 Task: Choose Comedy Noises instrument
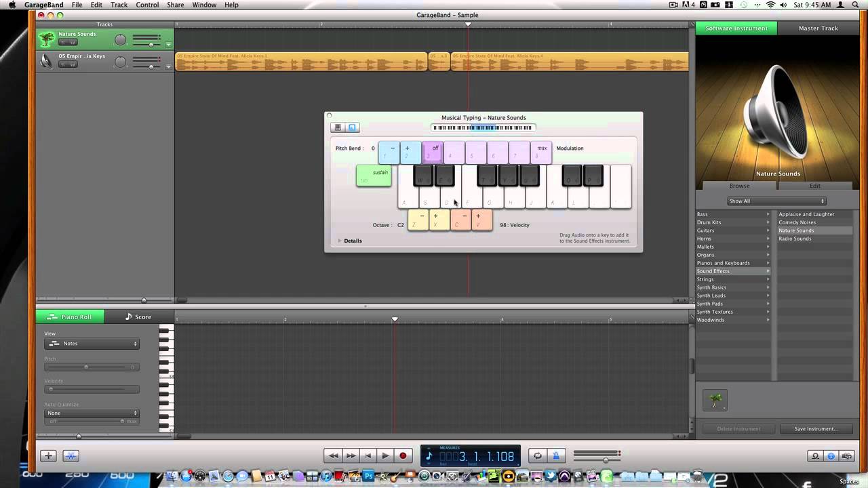click(814, 222)
